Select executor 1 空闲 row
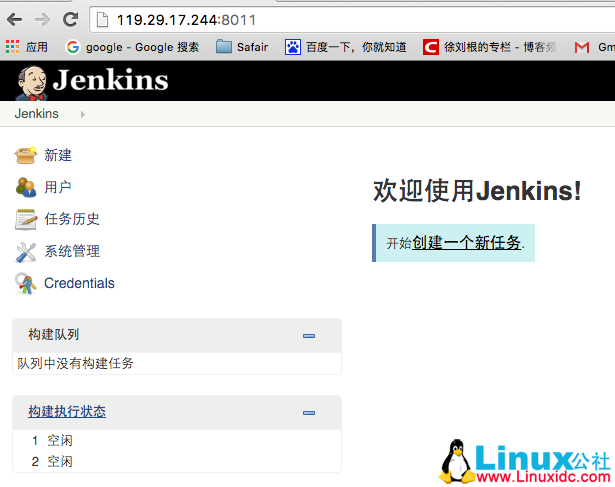The width and height of the screenshot is (615, 487). [x=177, y=440]
